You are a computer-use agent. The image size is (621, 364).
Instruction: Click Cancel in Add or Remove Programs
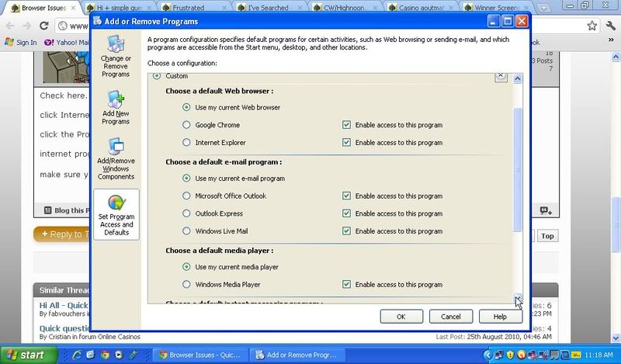pyautogui.click(x=451, y=317)
